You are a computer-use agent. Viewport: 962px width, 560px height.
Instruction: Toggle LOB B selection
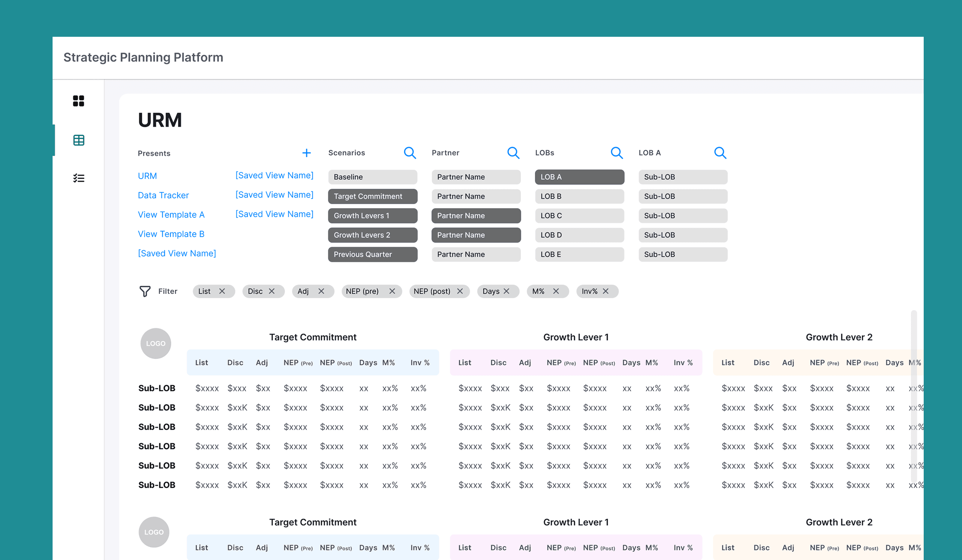click(579, 196)
